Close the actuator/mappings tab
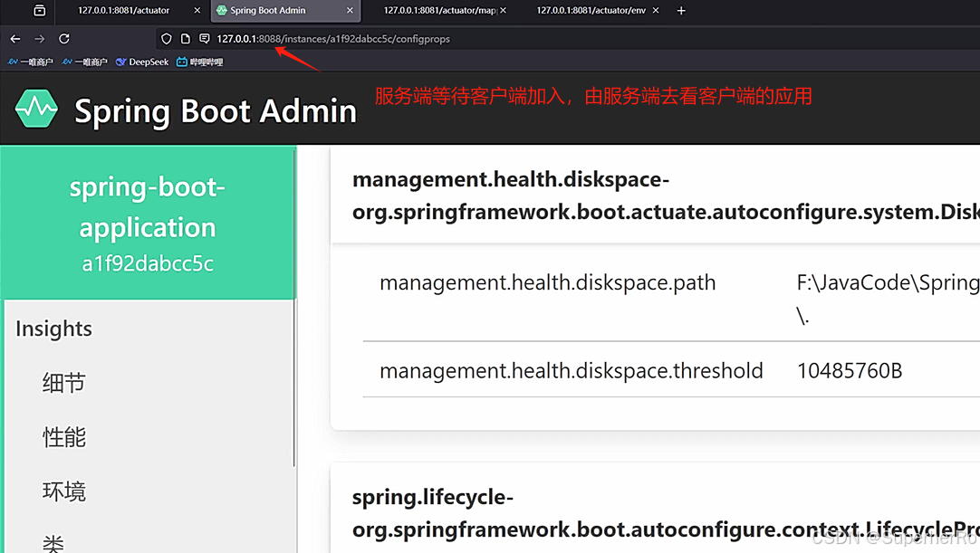 click(503, 11)
